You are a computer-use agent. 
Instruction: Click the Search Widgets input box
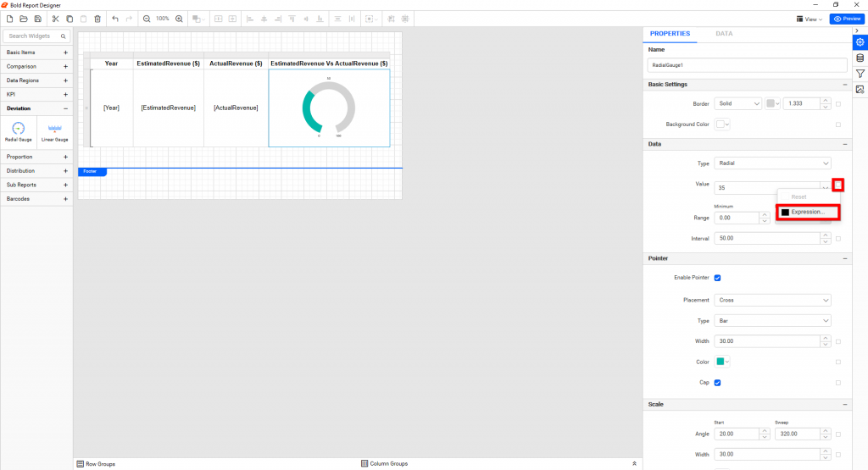(36, 36)
